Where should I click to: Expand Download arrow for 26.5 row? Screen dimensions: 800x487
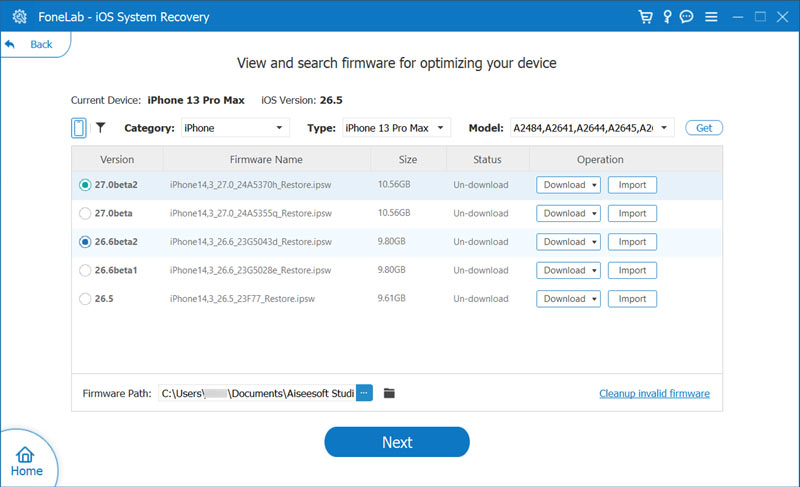click(594, 299)
